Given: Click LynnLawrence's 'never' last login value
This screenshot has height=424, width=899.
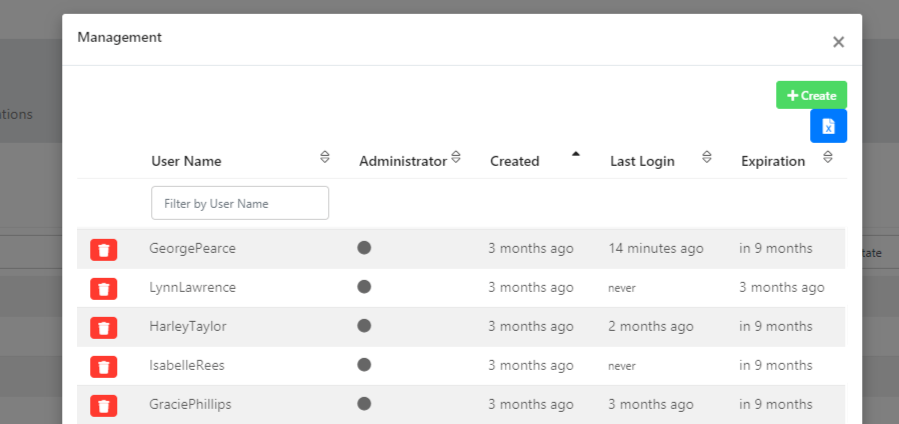Looking at the screenshot, I should click(x=622, y=288).
